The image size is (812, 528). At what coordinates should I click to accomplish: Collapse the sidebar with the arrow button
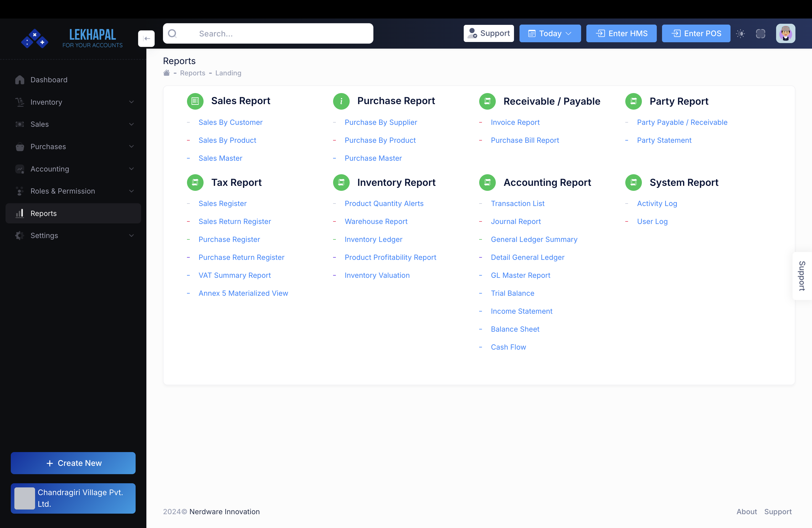pos(146,39)
